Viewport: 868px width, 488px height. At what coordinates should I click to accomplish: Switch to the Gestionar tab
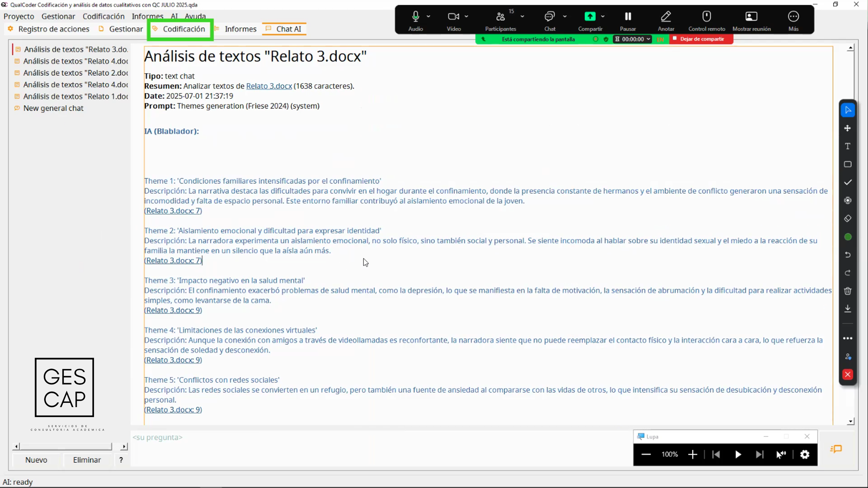tap(121, 29)
